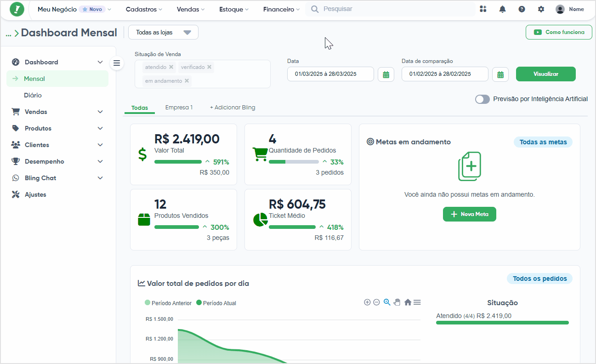
Task: Remove the 'em andamento' filter tag
Action: click(x=187, y=81)
